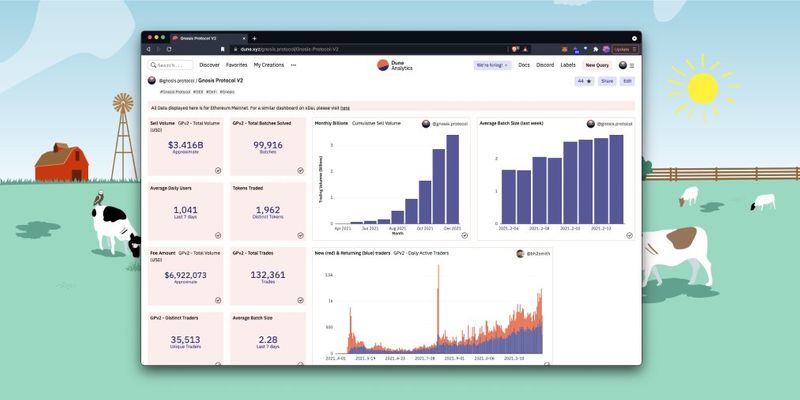Open the hamburger menu beside profile avatar
The image size is (800, 400).
pos(632,65)
